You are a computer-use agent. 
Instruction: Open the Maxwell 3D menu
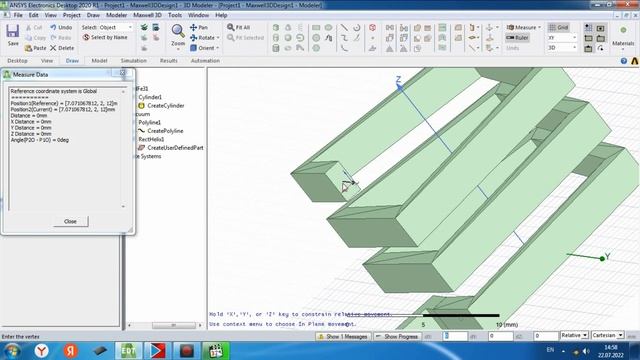tap(147, 15)
